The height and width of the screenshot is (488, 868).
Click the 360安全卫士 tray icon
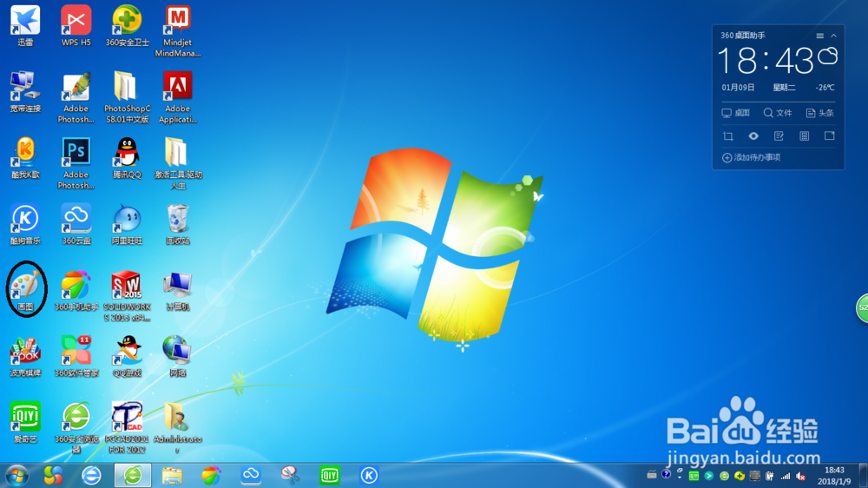coord(739,476)
